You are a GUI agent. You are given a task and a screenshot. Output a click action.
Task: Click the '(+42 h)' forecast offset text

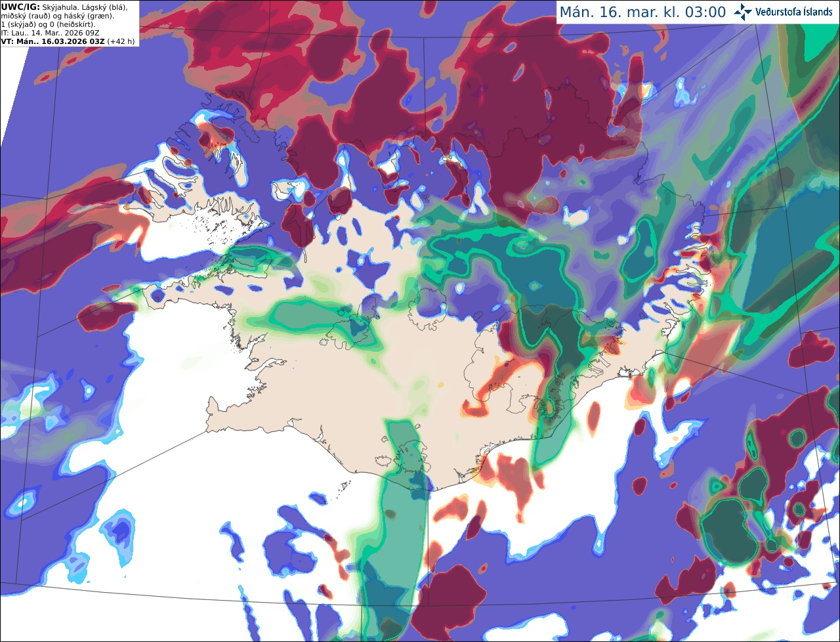pyautogui.click(x=121, y=41)
